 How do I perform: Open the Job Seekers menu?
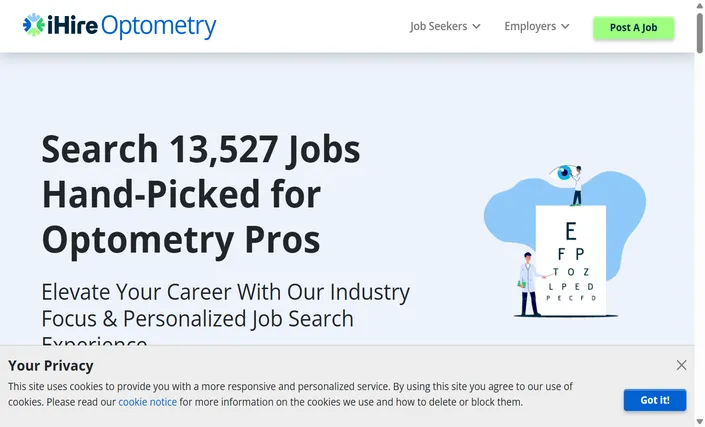[438, 27]
